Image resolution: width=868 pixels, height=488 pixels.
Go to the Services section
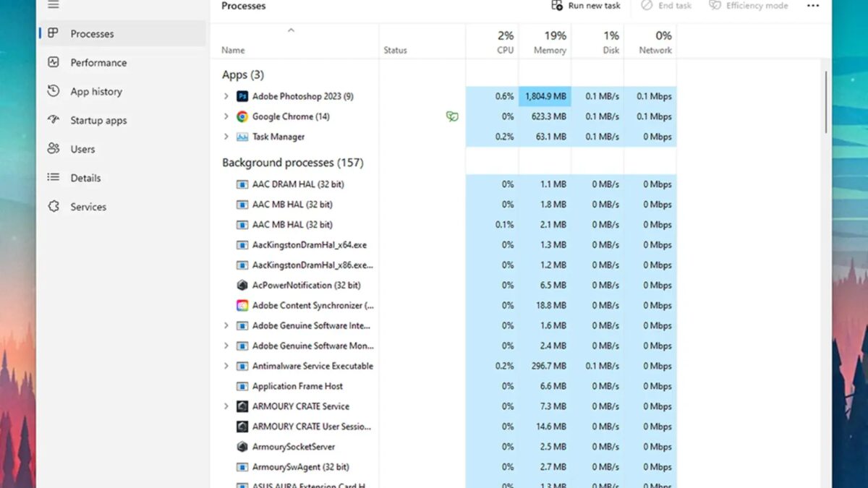88,207
